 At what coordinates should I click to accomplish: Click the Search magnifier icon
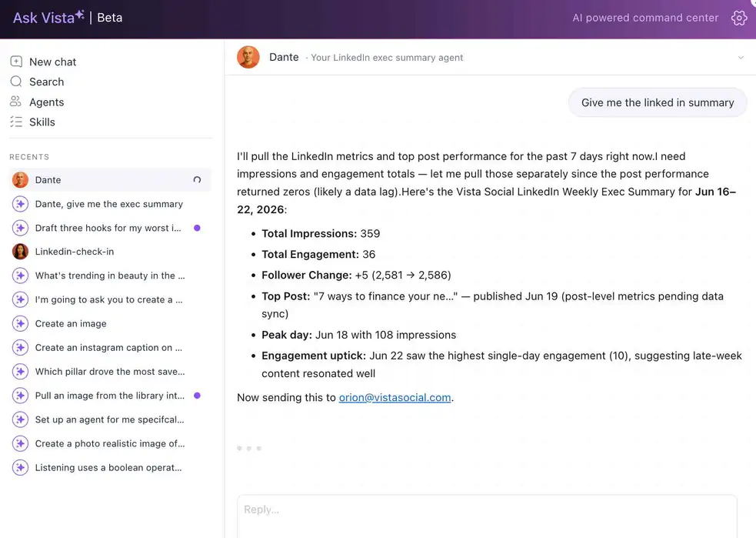[16, 82]
